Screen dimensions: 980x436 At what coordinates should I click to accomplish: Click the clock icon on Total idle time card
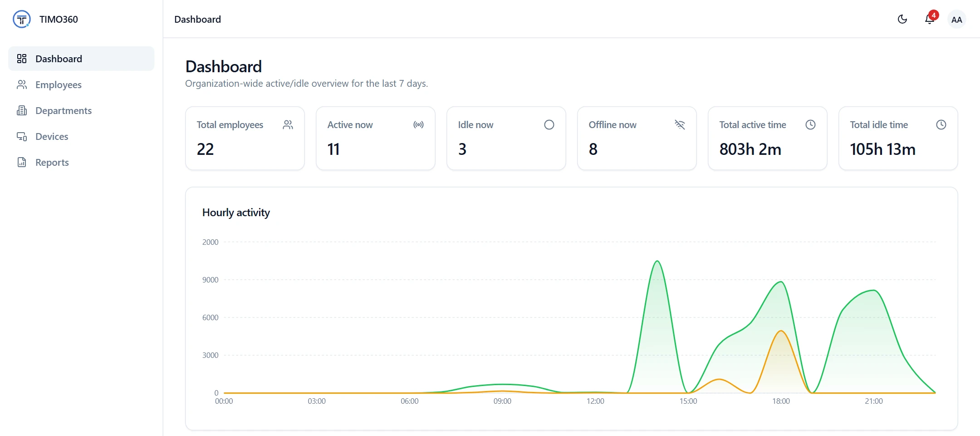pyautogui.click(x=941, y=124)
